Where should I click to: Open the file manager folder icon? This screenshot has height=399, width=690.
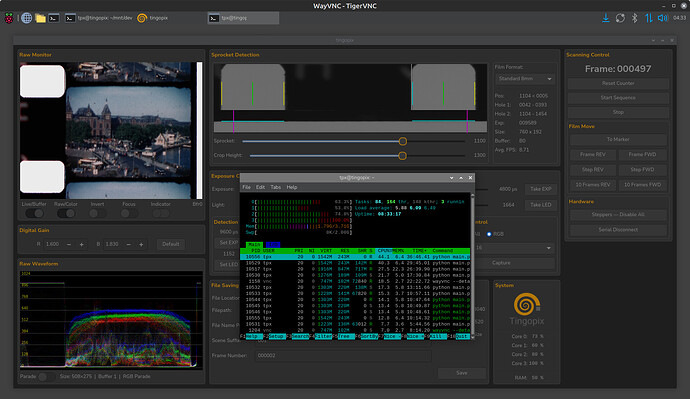pyautogui.click(x=40, y=18)
